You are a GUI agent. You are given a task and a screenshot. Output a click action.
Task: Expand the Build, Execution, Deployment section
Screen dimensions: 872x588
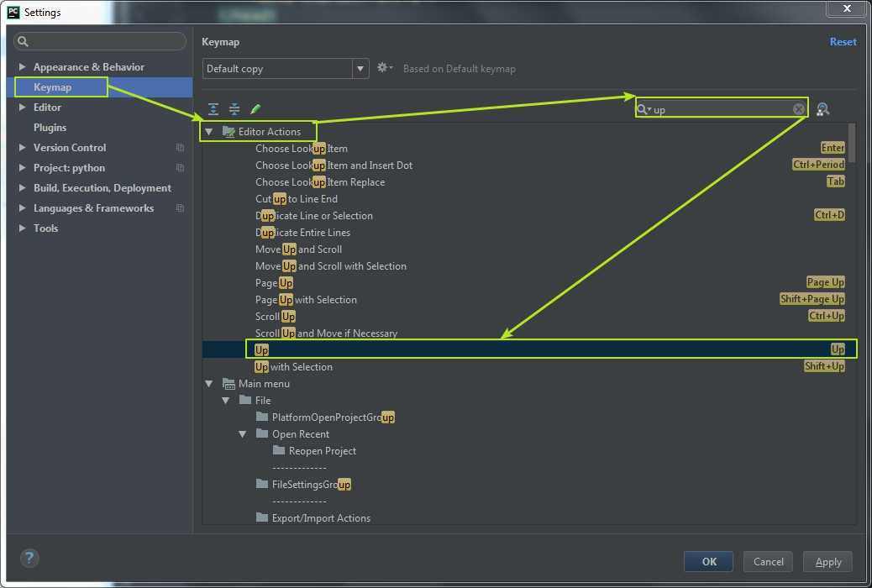pos(22,187)
